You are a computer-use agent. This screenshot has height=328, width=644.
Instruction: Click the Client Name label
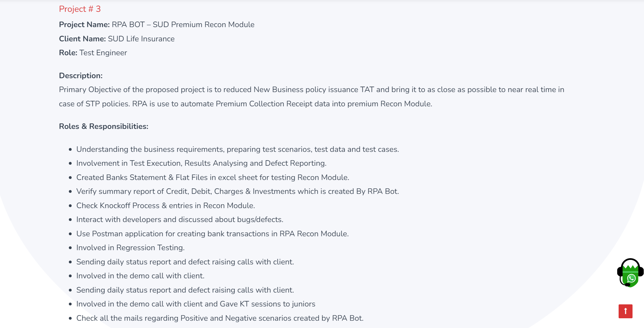click(82, 39)
